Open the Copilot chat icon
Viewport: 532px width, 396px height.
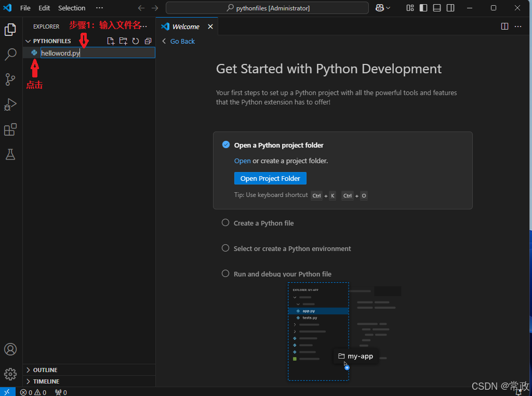pyautogui.click(x=380, y=8)
